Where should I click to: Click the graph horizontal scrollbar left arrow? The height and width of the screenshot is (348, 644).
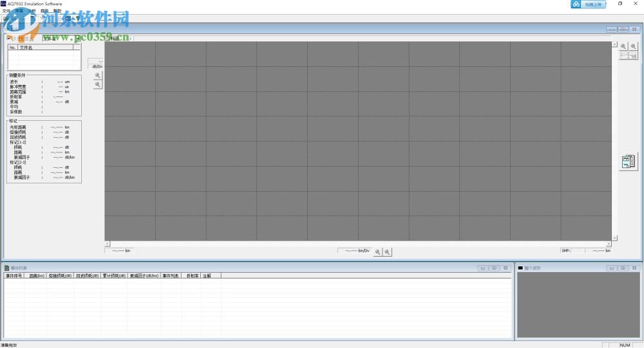point(107,244)
